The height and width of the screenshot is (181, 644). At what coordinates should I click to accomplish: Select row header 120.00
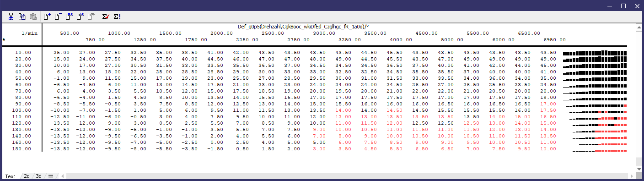(21, 123)
